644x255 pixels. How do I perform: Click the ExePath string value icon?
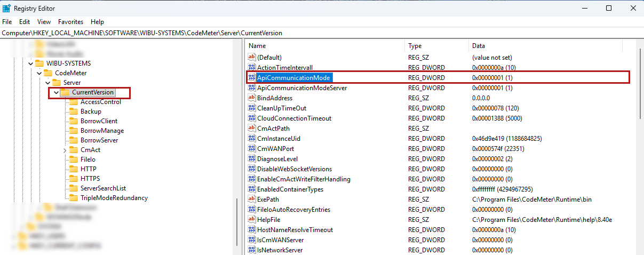[x=252, y=200]
